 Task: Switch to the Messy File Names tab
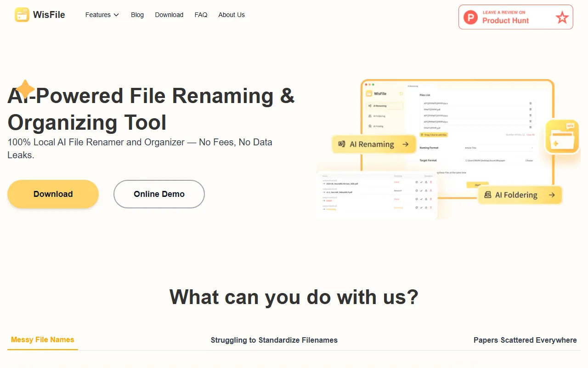pos(42,340)
